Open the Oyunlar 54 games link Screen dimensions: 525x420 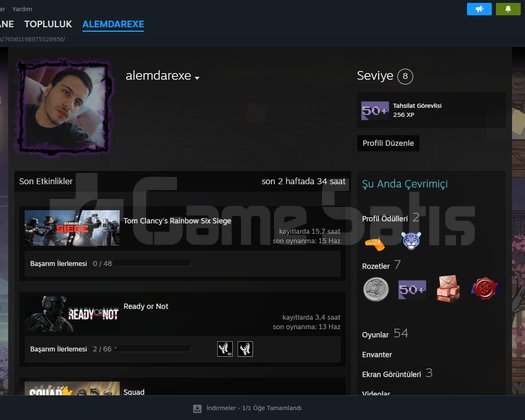tap(385, 334)
